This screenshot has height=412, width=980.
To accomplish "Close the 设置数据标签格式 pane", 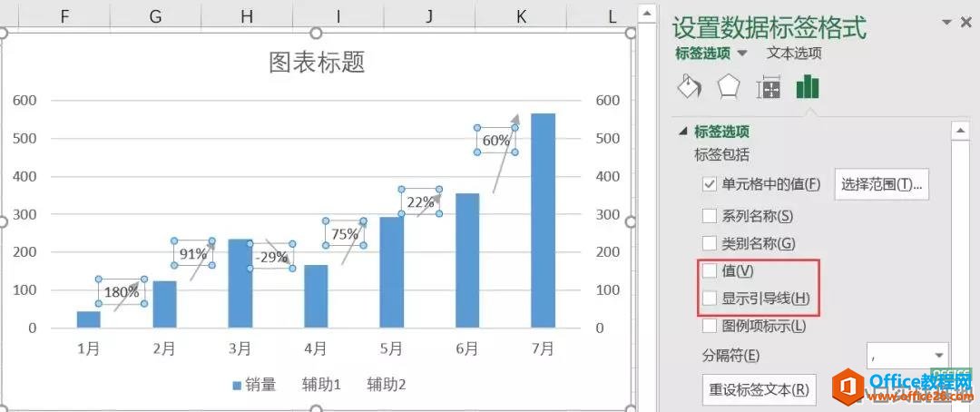I will tap(966, 23).
